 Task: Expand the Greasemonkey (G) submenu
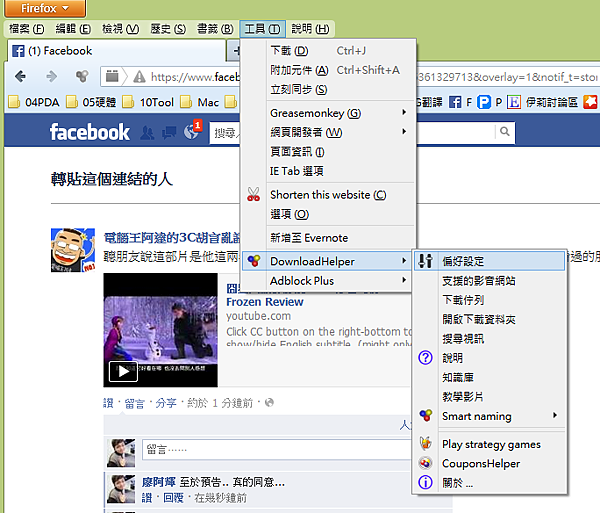[x=329, y=113]
